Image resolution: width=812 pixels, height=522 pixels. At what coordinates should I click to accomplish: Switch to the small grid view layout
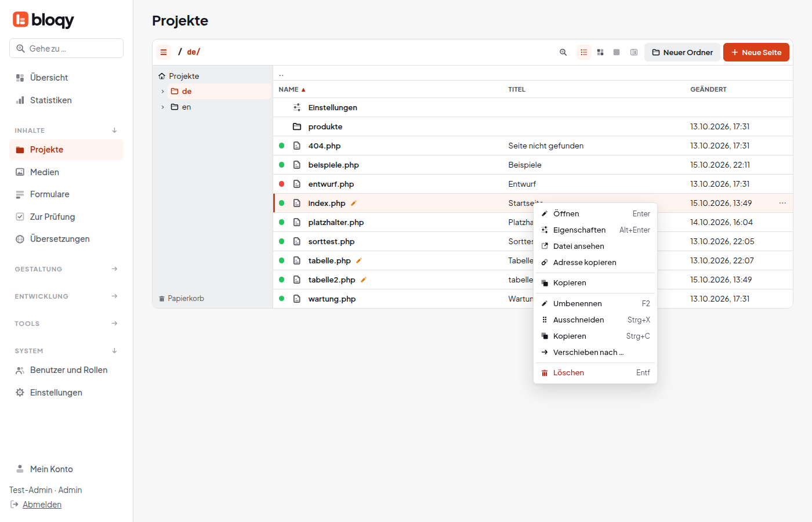600,52
